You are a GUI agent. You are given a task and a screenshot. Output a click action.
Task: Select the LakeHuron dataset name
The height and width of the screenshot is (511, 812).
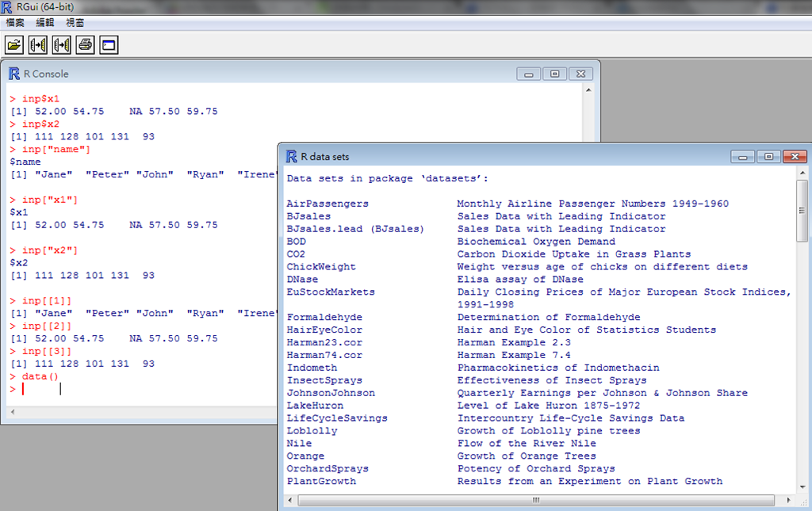pos(316,406)
